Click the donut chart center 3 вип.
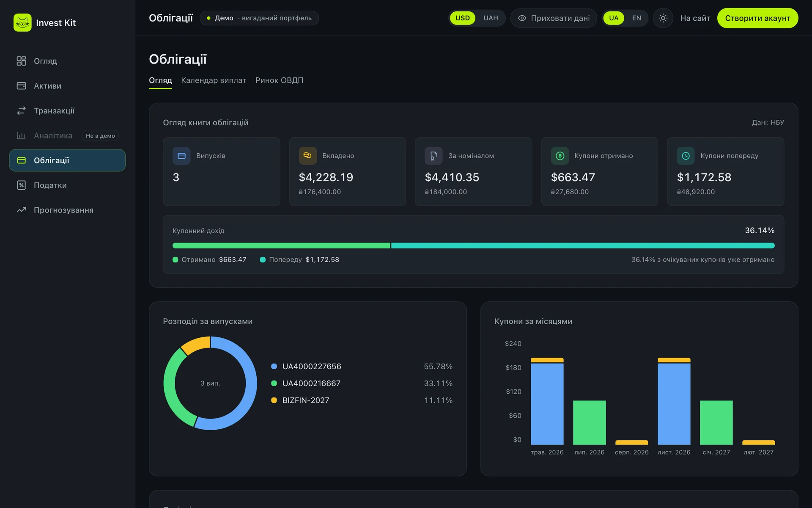Screen dimensions: 812x508 click(x=210, y=383)
